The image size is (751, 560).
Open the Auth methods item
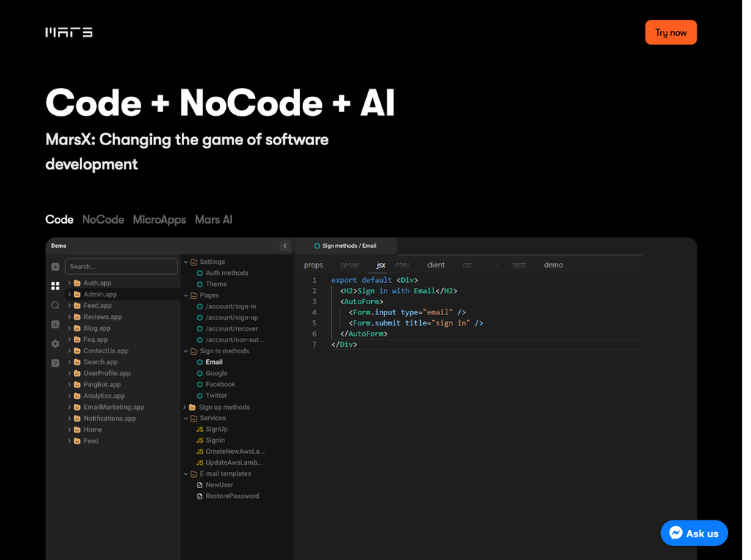tap(227, 273)
